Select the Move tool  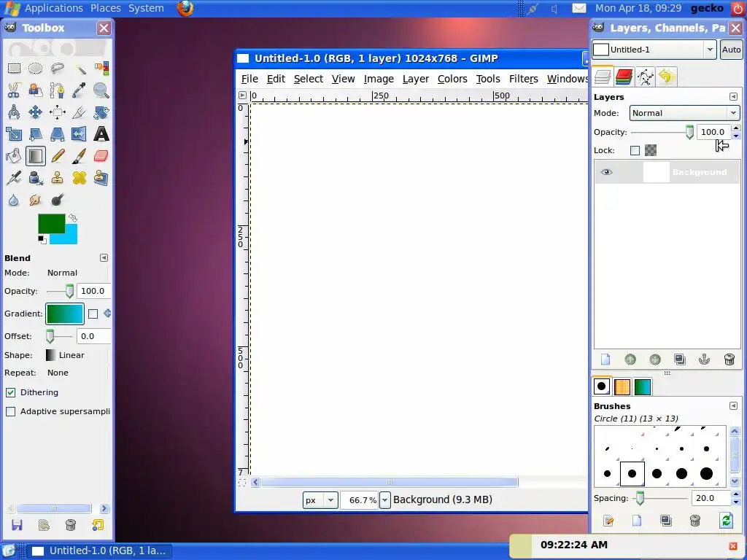35,112
